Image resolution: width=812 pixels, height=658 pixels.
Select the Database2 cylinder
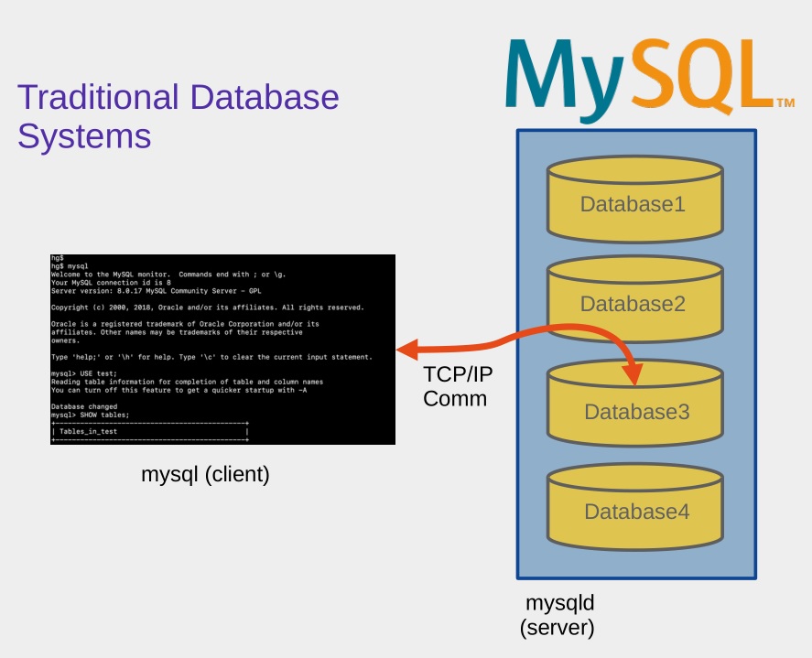click(x=635, y=298)
